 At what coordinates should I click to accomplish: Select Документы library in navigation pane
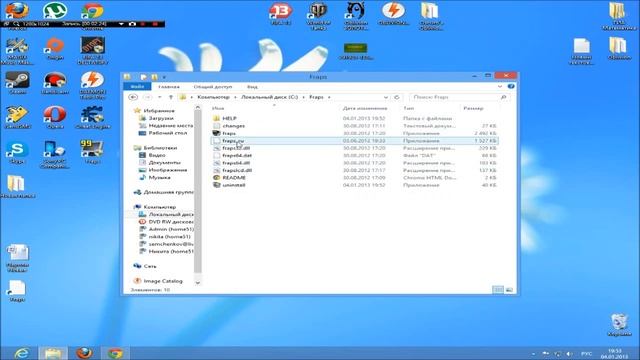164,162
